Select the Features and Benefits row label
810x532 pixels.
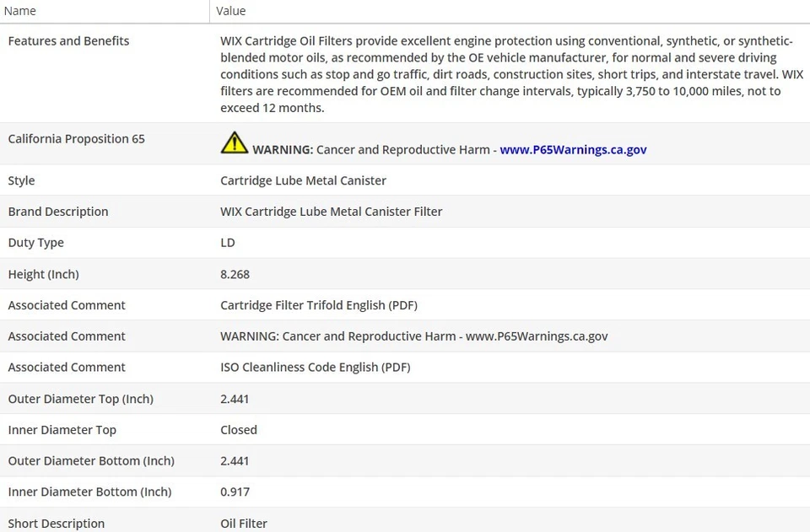pos(68,40)
